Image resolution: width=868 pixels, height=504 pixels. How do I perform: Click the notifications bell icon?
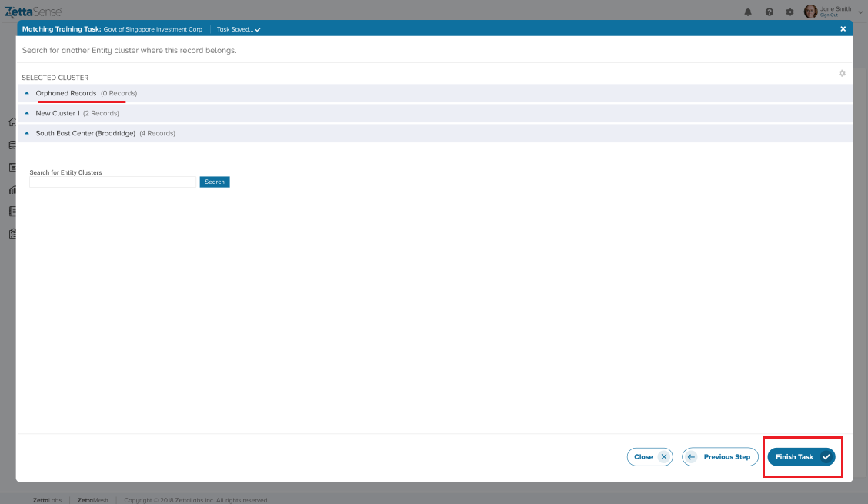pyautogui.click(x=748, y=12)
